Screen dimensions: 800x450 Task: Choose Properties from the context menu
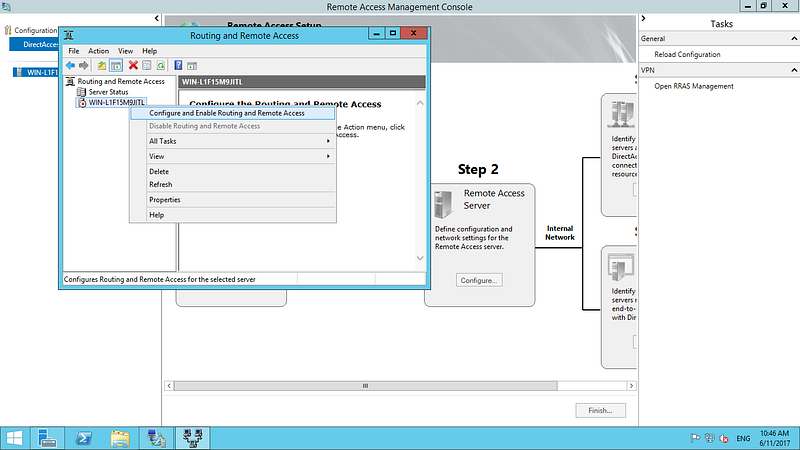(233, 199)
